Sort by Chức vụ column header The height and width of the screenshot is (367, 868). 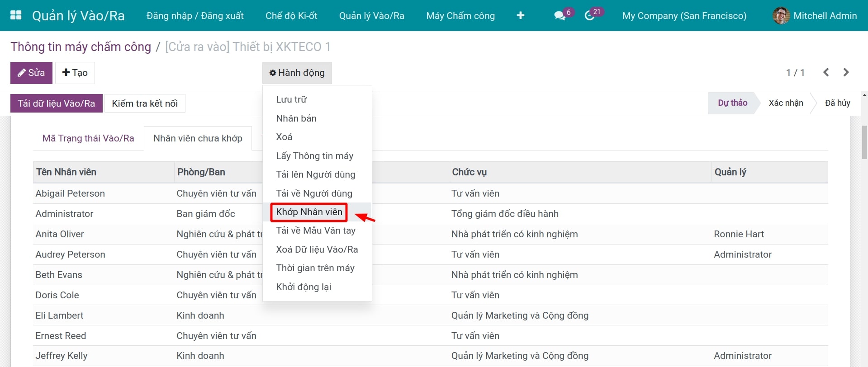[x=580, y=172]
